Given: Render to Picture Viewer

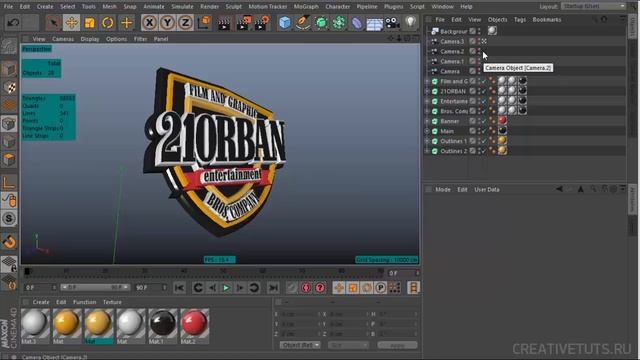Looking at the screenshot, I should click(244, 23).
